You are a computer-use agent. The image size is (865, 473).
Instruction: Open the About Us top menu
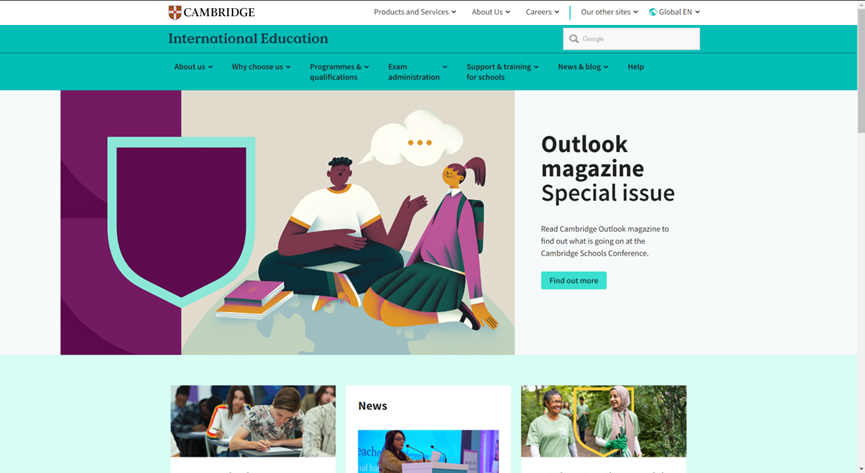point(490,12)
